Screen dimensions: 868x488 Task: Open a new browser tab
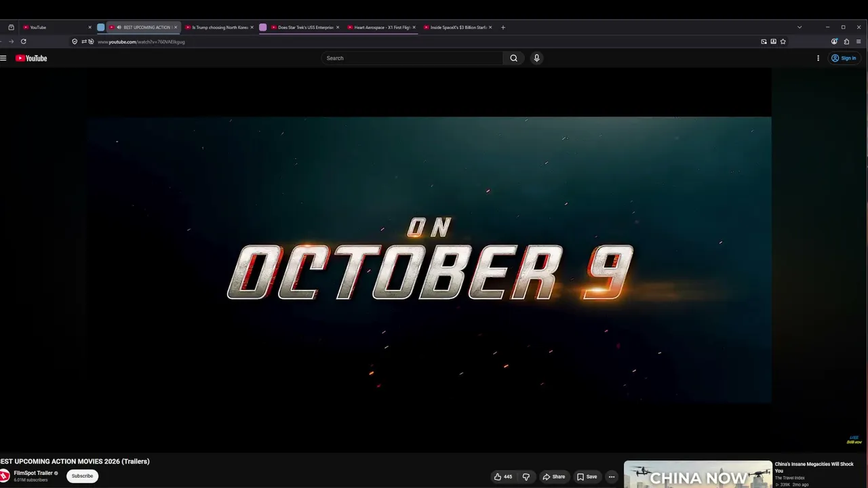502,27
